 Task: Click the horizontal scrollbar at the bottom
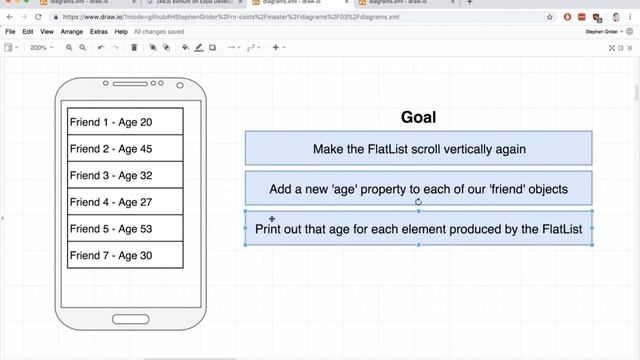(x=190, y=358)
